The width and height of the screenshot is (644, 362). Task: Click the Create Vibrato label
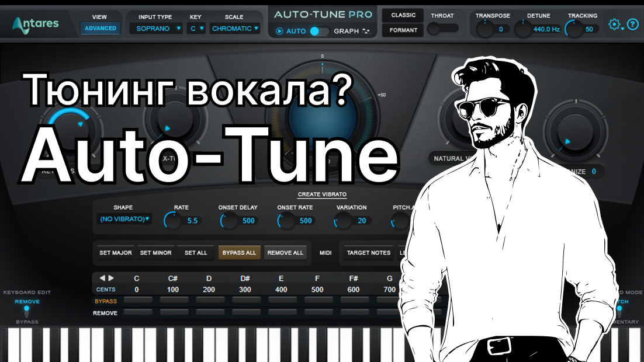pyautogui.click(x=322, y=194)
